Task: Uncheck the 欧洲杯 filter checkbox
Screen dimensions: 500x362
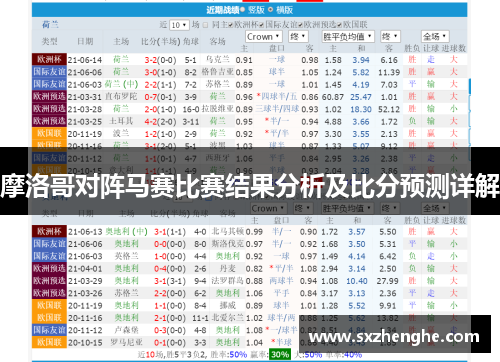Action: (231, 25)
